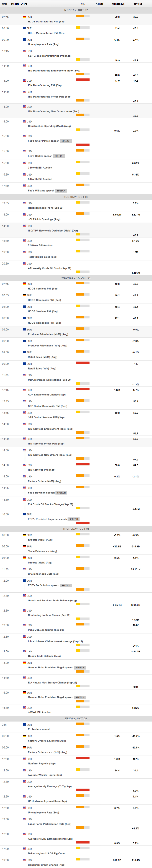Click the Consensus column header
The height and width of the screenshot is (868, 152).
pos(118,4)
